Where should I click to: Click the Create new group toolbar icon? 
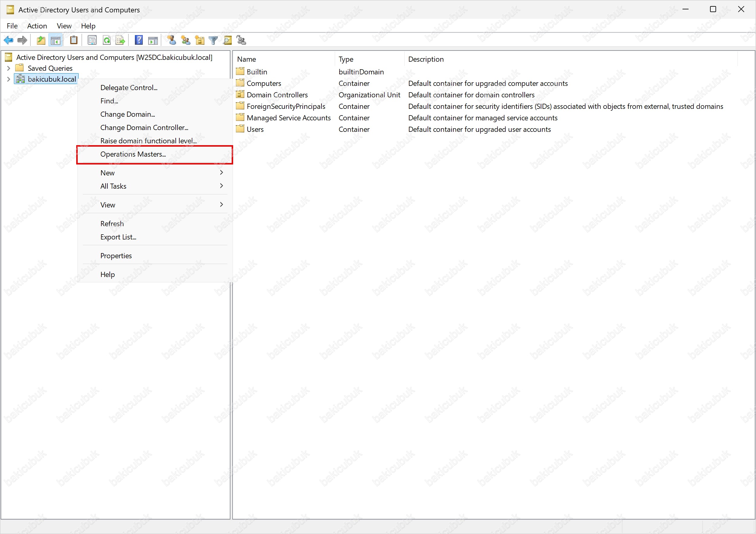click(x=185, y=41)
